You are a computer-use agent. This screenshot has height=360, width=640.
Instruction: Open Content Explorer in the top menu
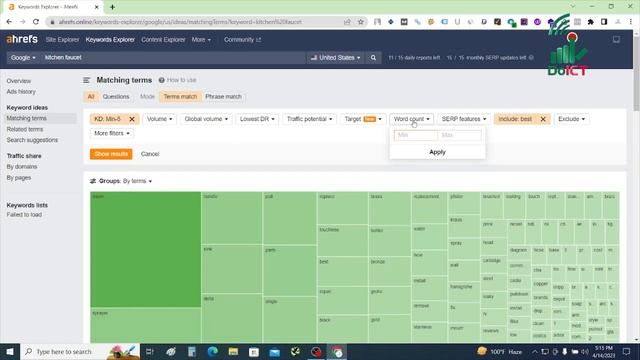[x=163, y=40]
